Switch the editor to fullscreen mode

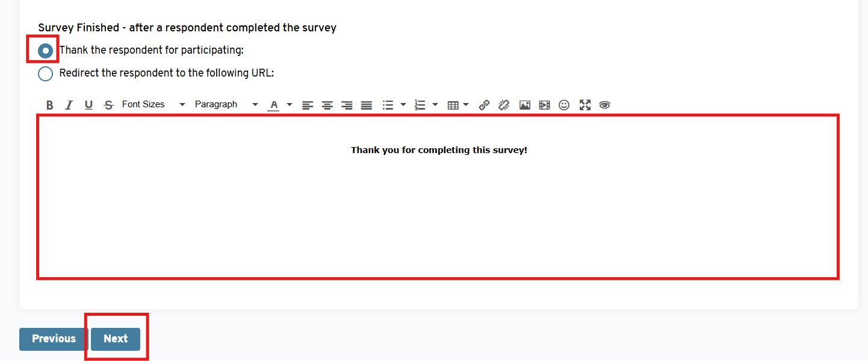click(x=584, y=105)
